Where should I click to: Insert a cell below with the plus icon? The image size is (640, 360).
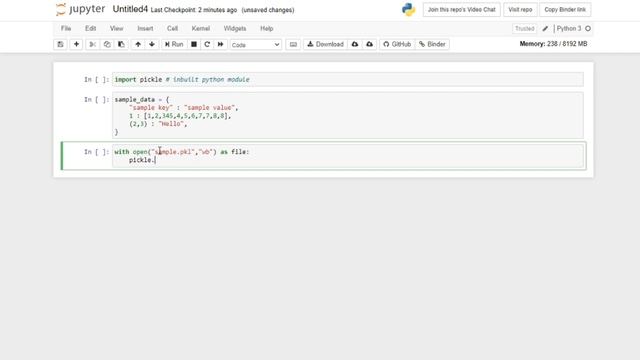click(x=76, y=44)
